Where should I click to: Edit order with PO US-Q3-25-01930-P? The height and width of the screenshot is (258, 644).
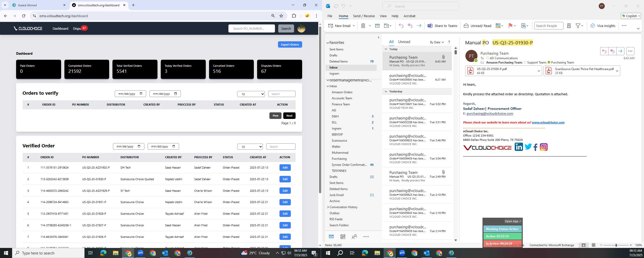tap(285, 179)
